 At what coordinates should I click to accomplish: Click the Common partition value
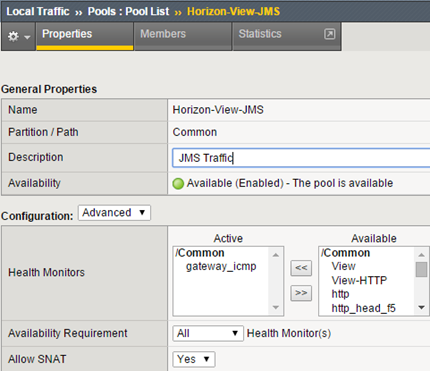pos(195,132)
